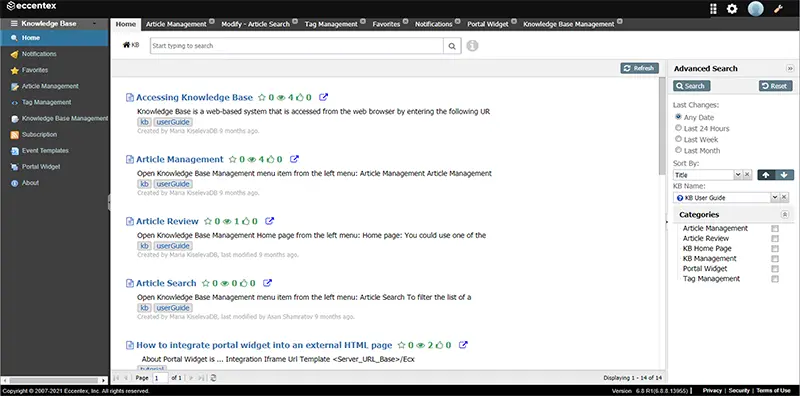The height and width of the screenshot is (396, 800).
Task: Click the search magnifier button
Action: (452, 46)
